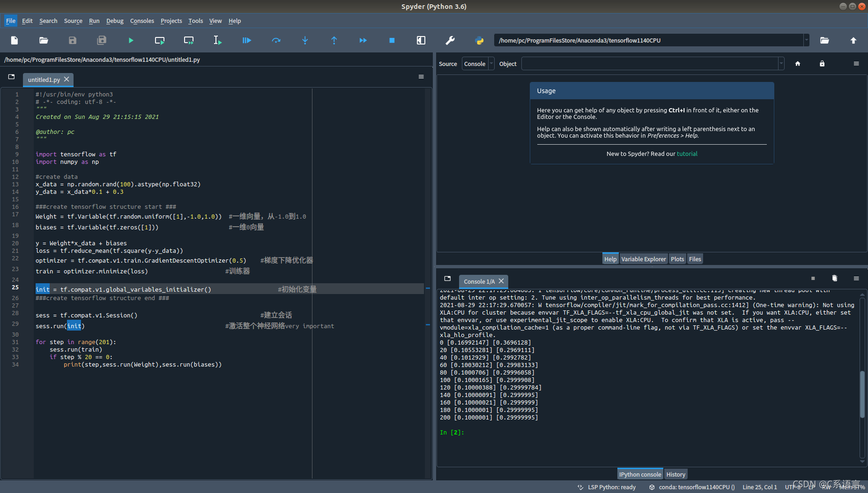Open console pane options hamburger menu

(x=856, y=279)
